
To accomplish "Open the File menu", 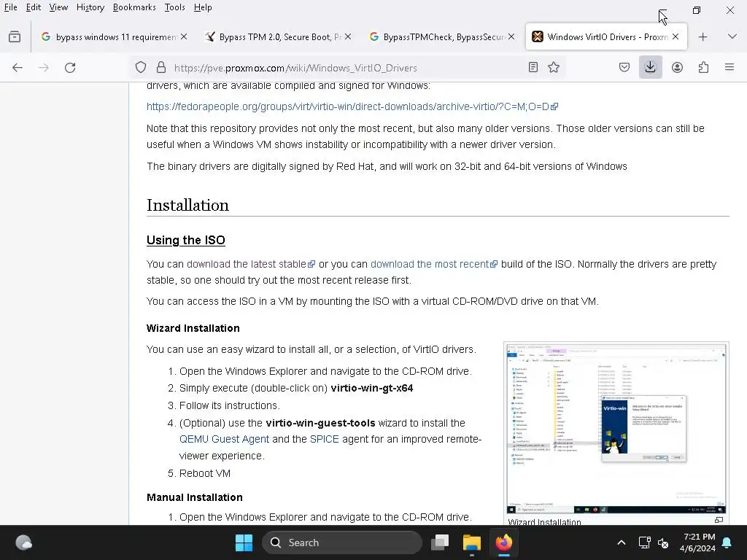I will point(10,7).
